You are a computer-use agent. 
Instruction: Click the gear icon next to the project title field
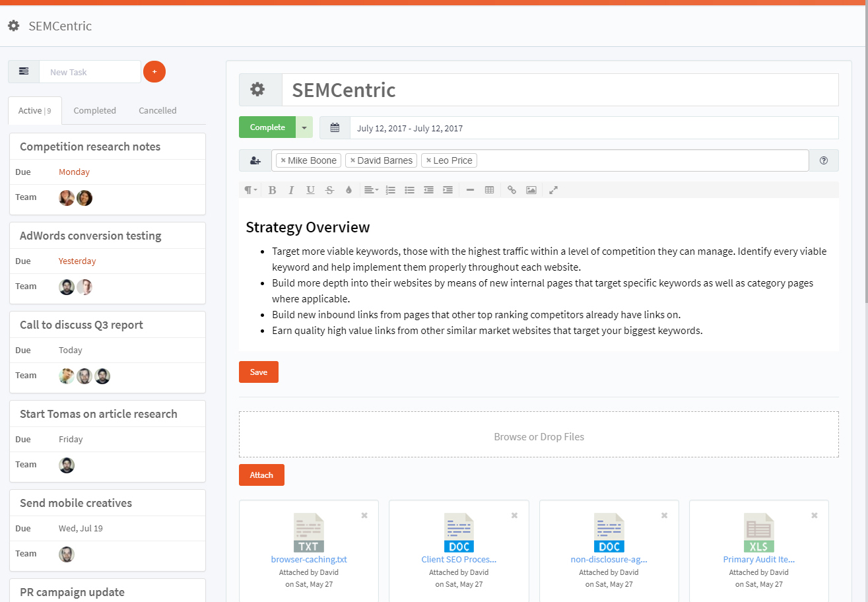point(257,90)
